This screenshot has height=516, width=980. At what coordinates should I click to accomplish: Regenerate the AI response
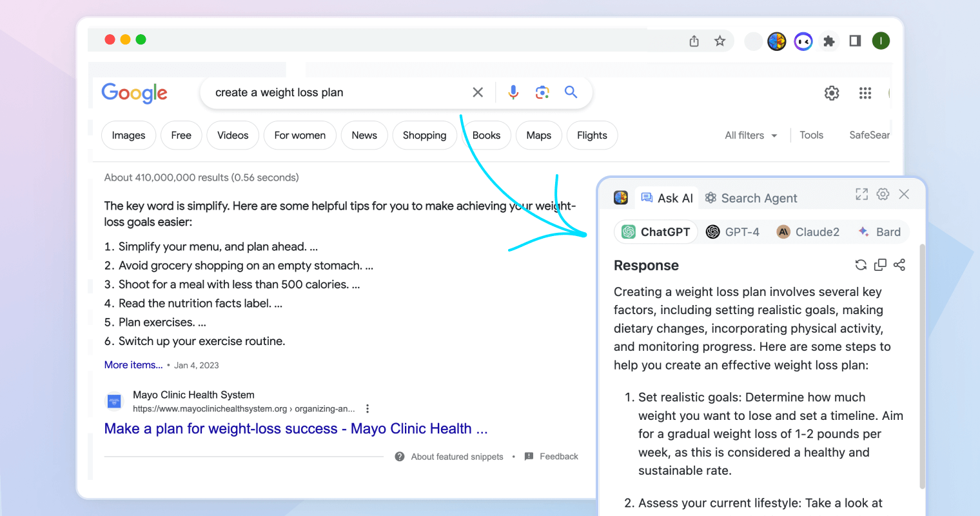(x=861, y=264)
